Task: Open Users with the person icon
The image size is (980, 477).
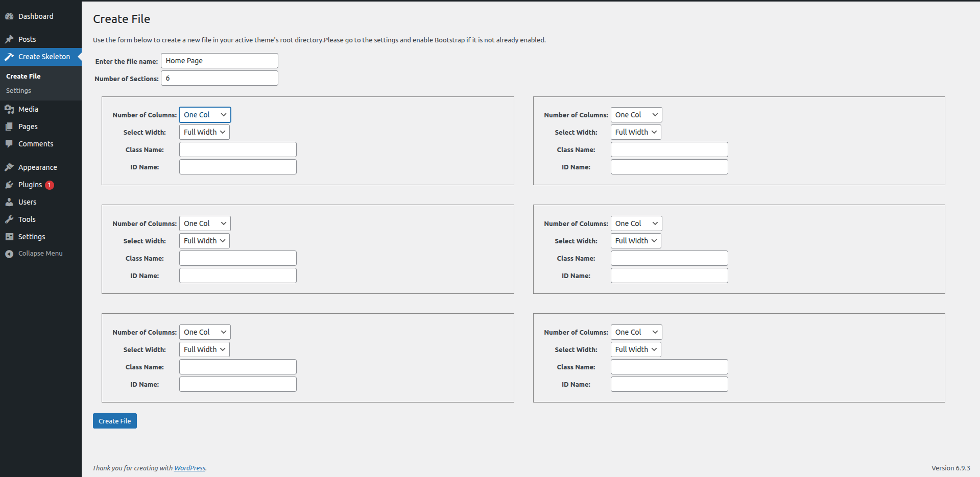Action: point(10,202)
